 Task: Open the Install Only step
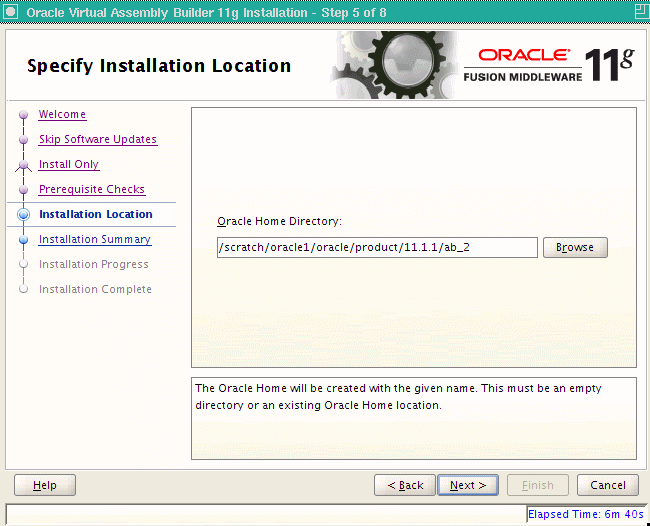point(69,164)
